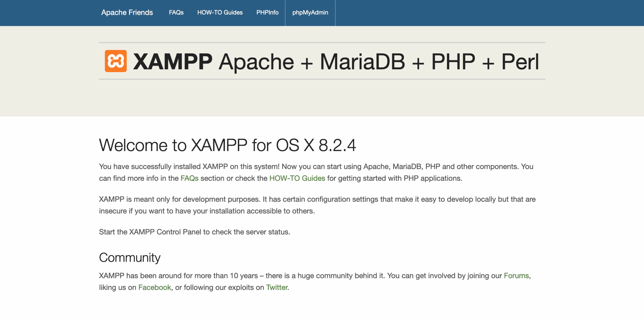The height and width of the screenshot is (321, 644).
Task: Click the word PHP in the banner title
Action: click(x=453, y=62)
